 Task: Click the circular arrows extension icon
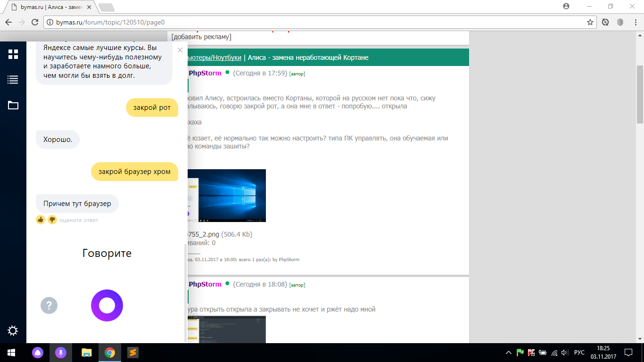605,22
